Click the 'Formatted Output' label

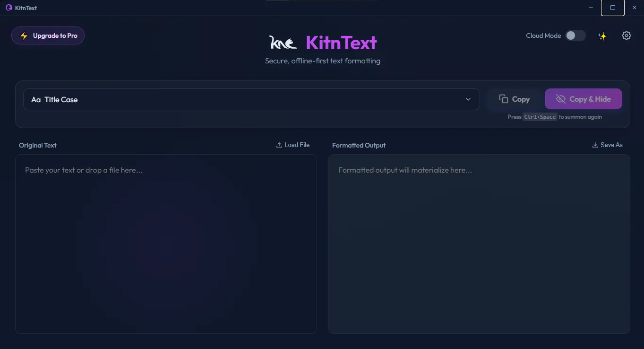pos(359,145)
